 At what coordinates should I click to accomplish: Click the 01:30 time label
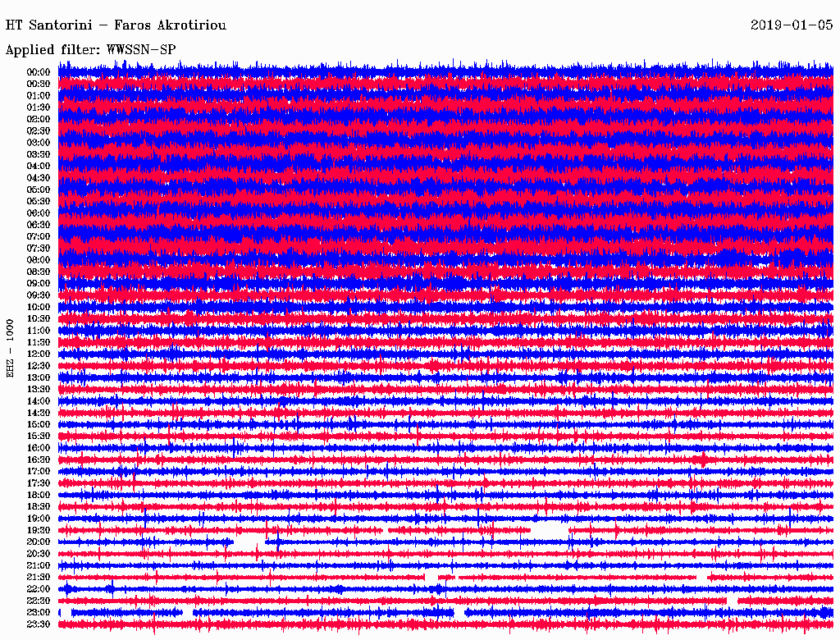pyautogui.click(x=38, y=107)
